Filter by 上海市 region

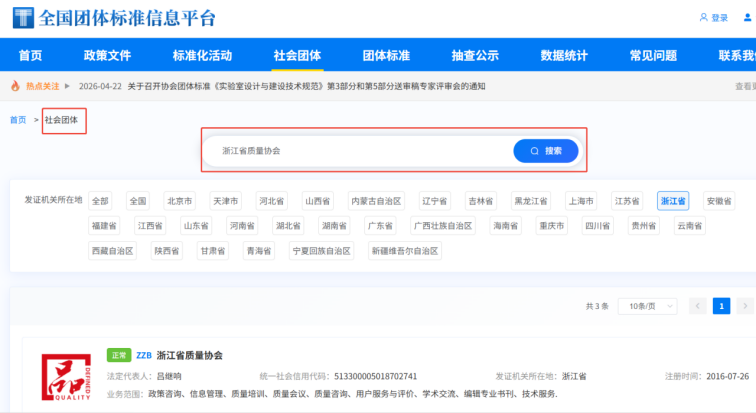pos(581,201)
